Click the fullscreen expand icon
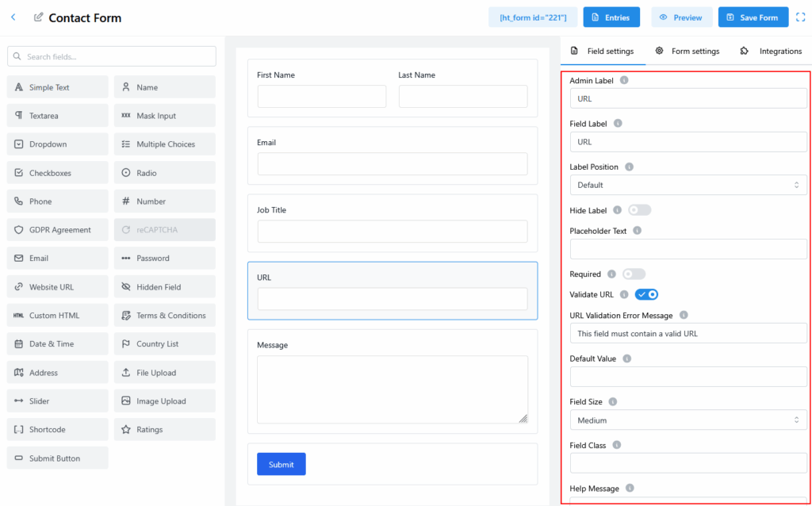The width and height of the screenshot is (812, 506). 800,17
